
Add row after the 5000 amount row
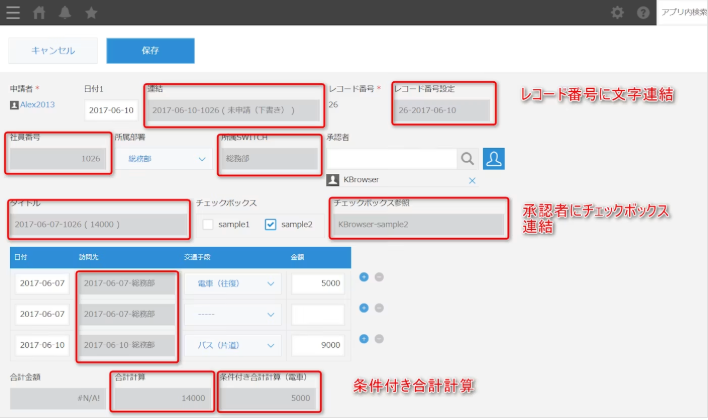(x=364, y=277)
